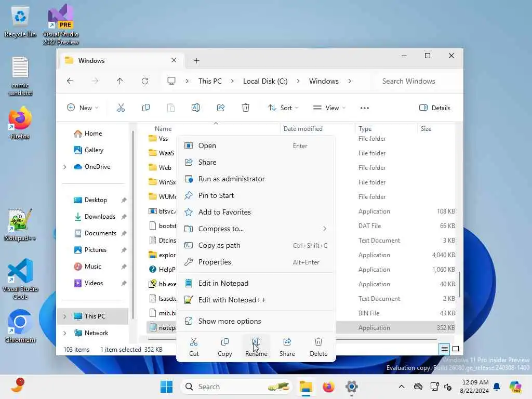
Task: Click the Delete trash icon in Explorer toolbar
Action: click(246, 108)
